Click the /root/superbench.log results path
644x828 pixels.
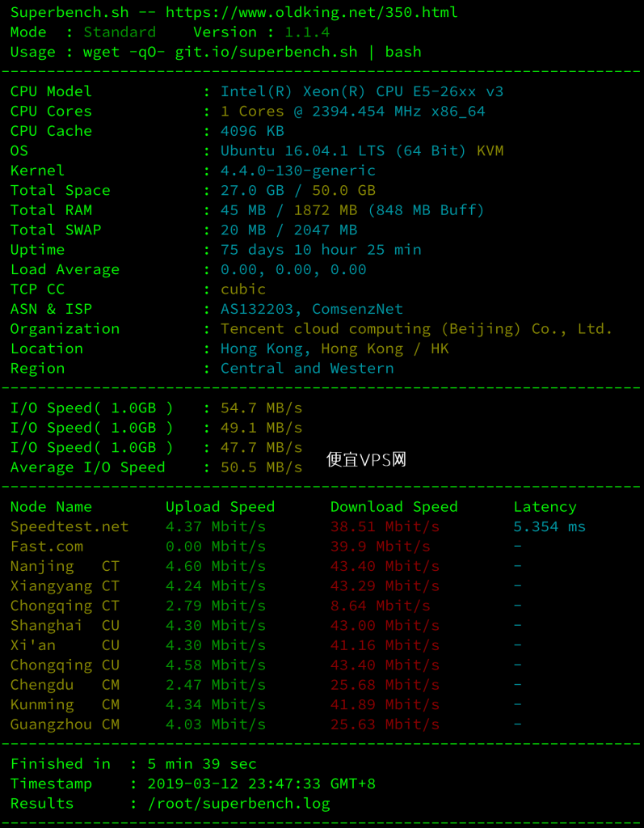238,804
